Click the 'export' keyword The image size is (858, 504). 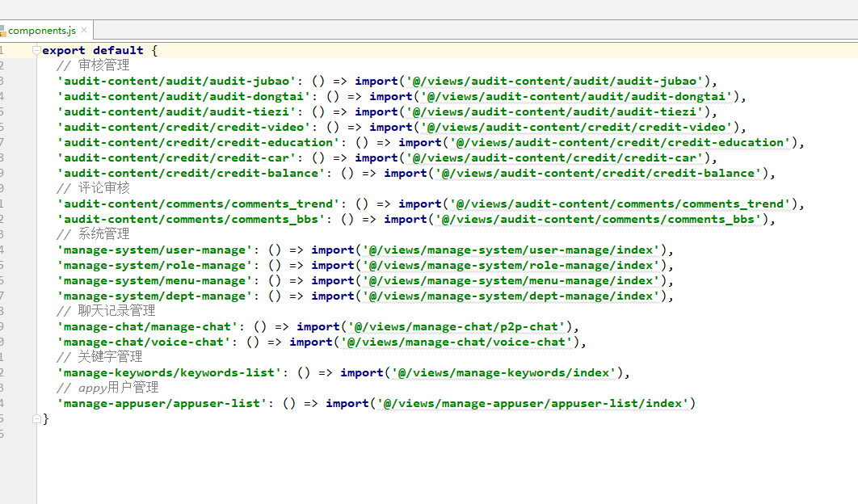pos(64,50)
